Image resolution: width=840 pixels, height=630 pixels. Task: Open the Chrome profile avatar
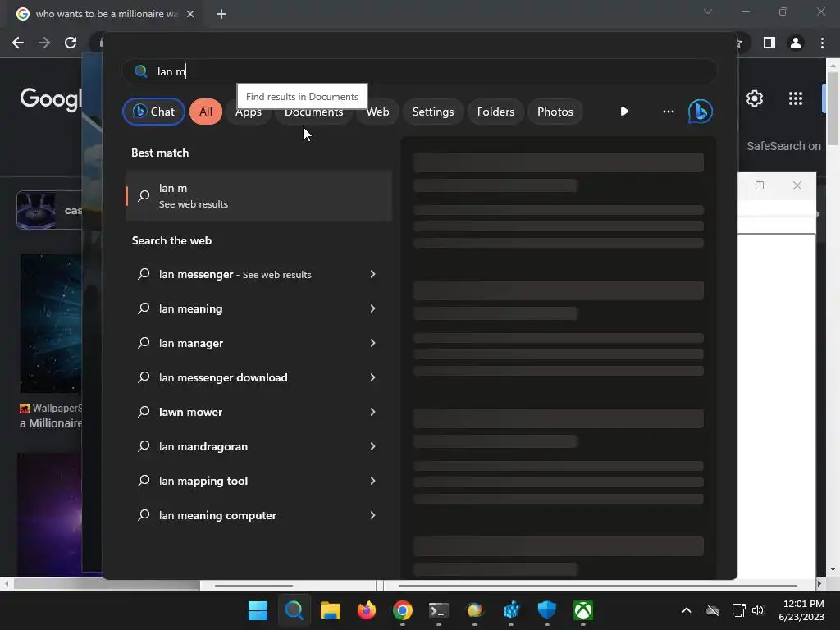pyautogui.click(x=796, y=43)
